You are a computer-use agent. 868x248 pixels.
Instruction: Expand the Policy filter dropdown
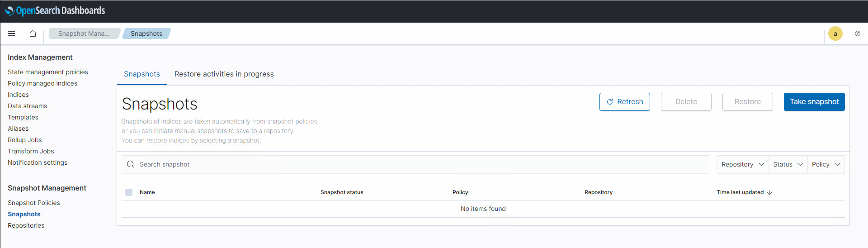tap(826, 164)
